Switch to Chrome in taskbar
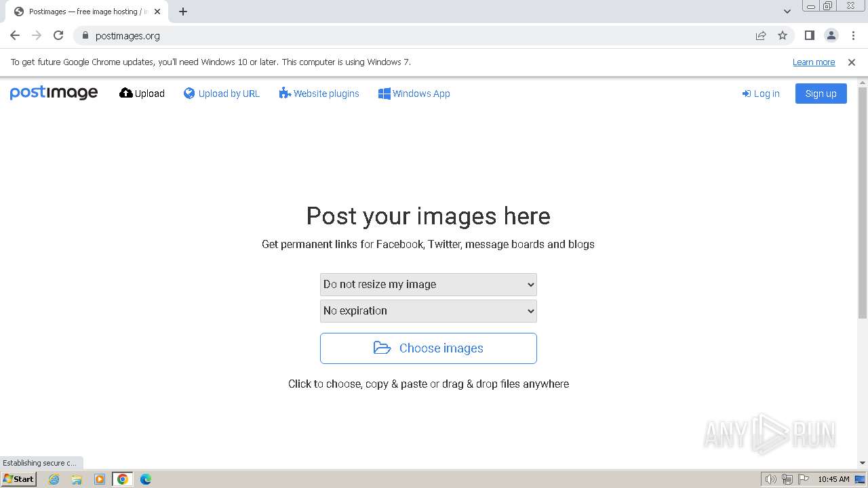Viewport: 868px width, 488px height. (123, 479)
